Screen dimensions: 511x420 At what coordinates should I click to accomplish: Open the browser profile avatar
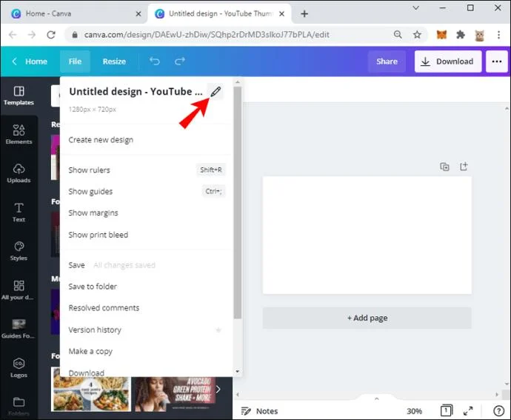[x=479, y=35]
